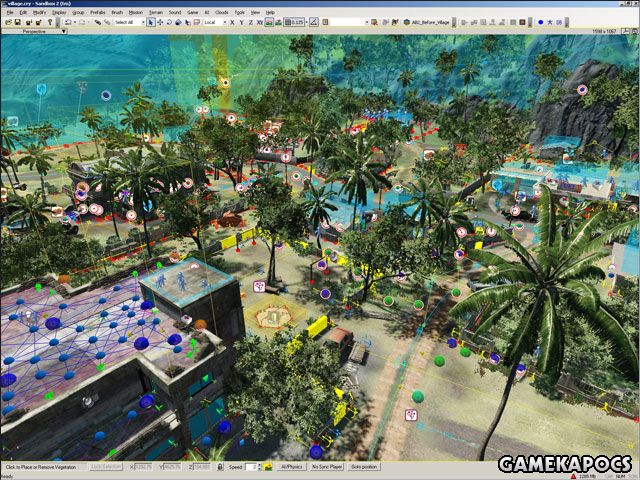This screenshot has width=640, height=480.
Task: Click the Link object chain icon
Action: click(x=98, y=22)
